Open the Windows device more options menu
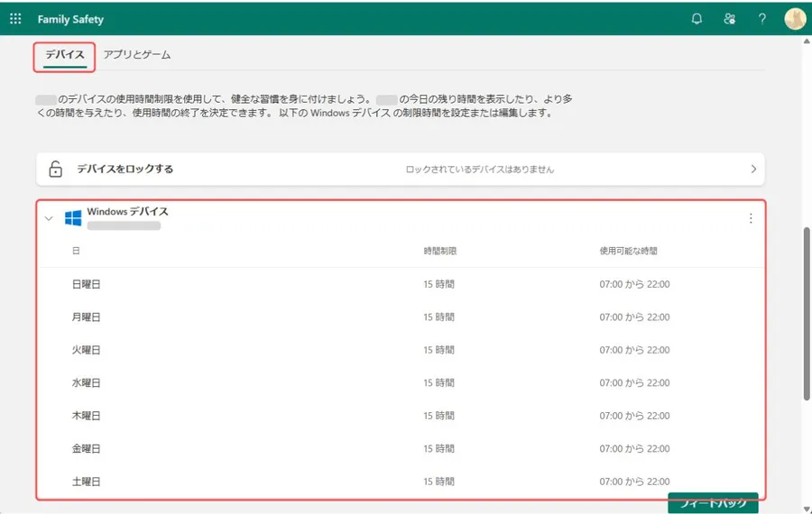 [750, 218]
